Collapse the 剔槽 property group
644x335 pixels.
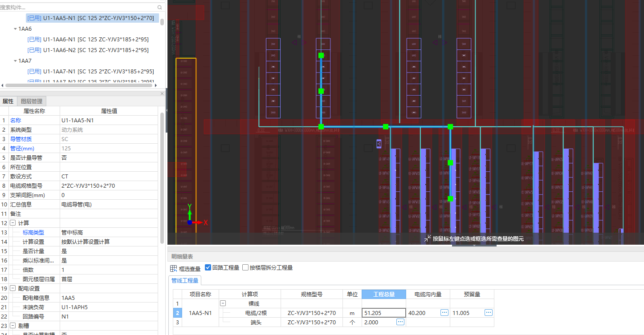(12, 326)
